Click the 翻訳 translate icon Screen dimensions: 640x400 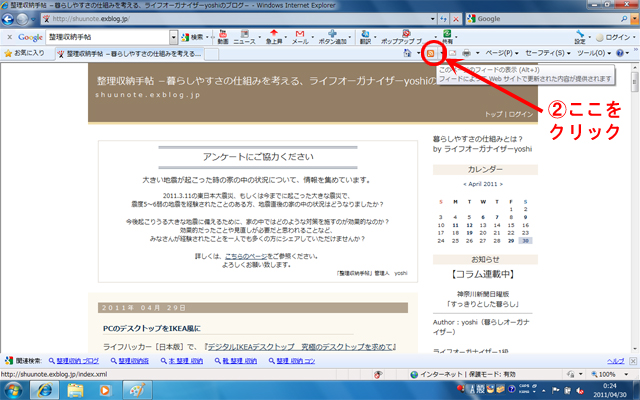(x=365, y=37)
